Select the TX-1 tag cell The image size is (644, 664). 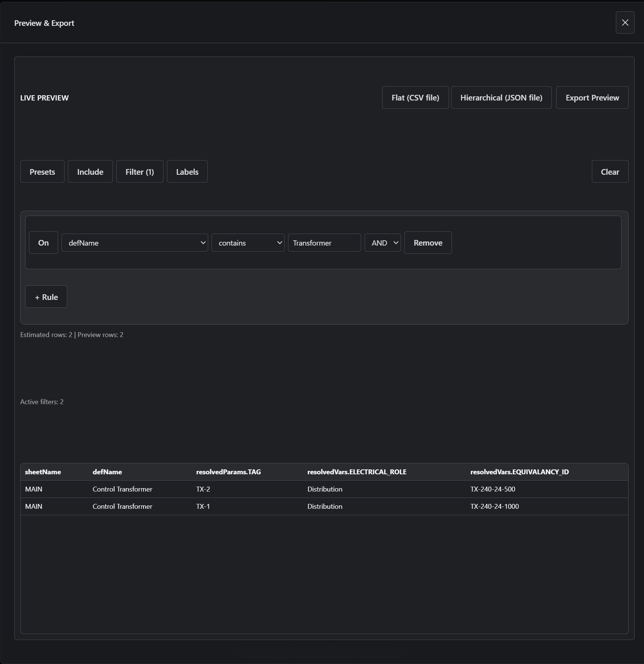coord(203,507)
